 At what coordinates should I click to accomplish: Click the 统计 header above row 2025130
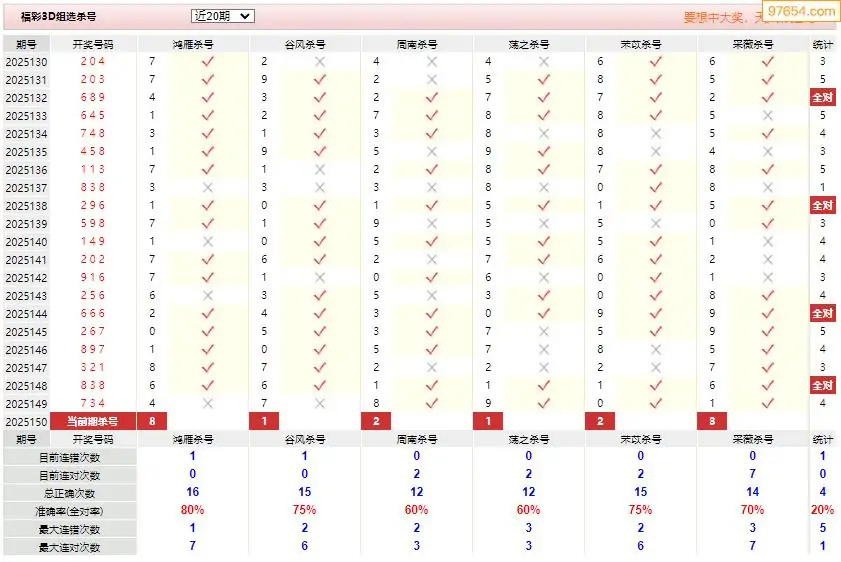pos(822,45)
